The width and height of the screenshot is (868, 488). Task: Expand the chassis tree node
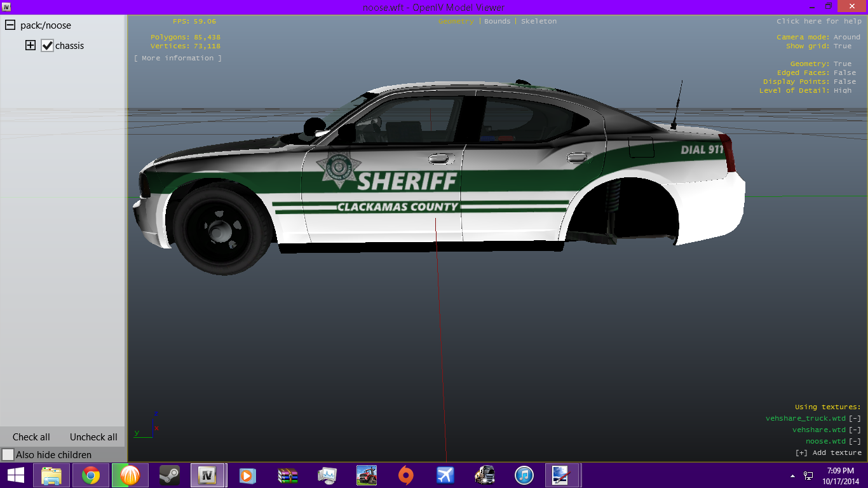pyautogui.click(x=30, y=46)
